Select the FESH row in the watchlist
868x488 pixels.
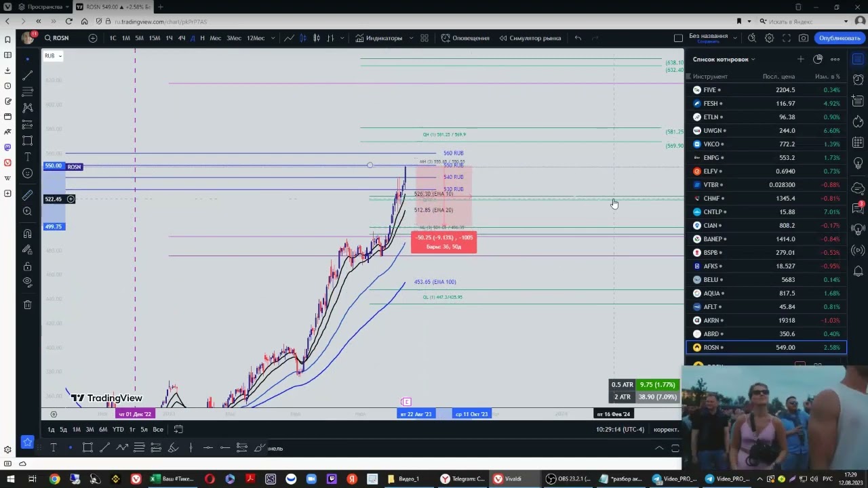(766, 104)
